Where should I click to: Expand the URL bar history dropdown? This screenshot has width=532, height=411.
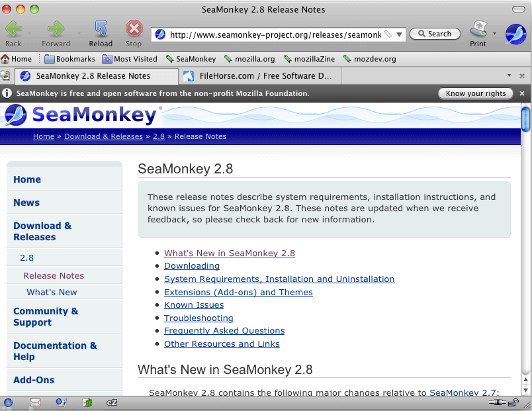400,34
